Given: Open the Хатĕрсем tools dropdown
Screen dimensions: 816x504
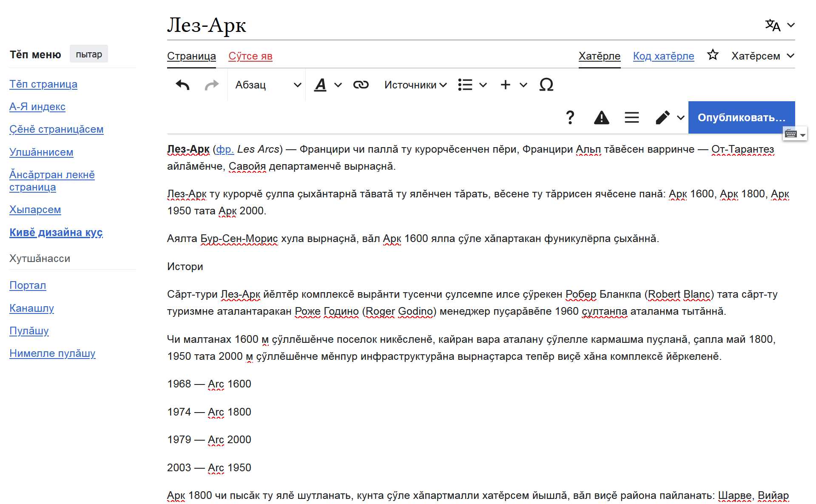Looking at the screenshot, I should [762, 56].
